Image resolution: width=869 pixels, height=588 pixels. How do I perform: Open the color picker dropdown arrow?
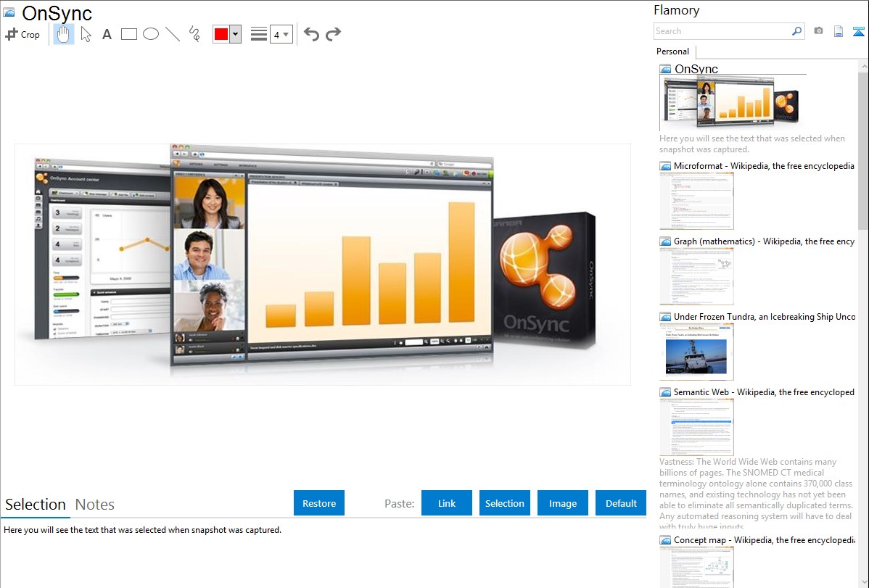tap(236, 34)
